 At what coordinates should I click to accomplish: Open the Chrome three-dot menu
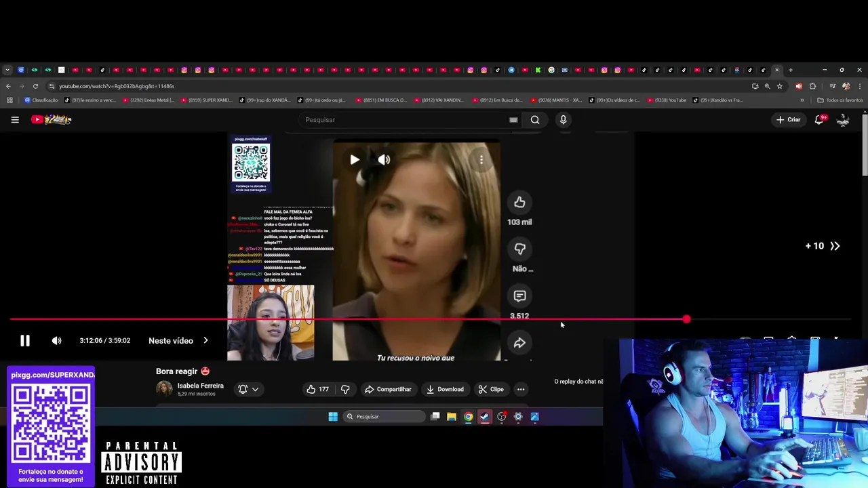point(859,86)
